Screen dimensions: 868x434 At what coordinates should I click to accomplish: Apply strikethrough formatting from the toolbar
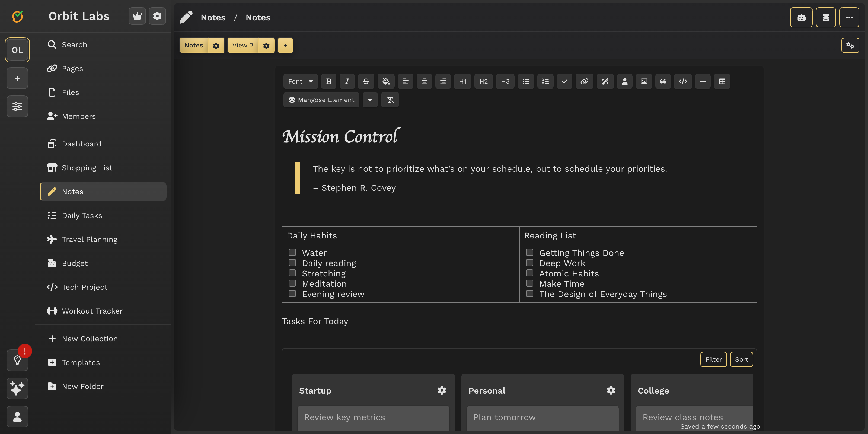point(366,81)
